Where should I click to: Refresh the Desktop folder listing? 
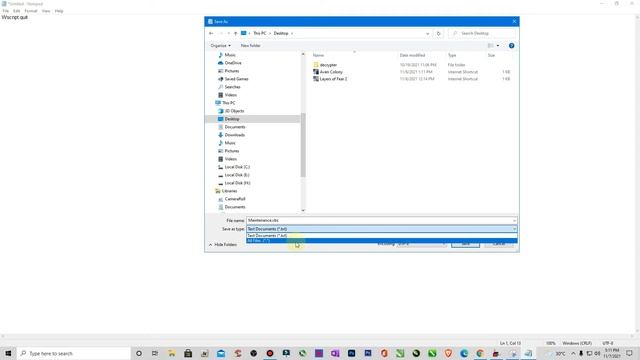click(x=438, y=33)
